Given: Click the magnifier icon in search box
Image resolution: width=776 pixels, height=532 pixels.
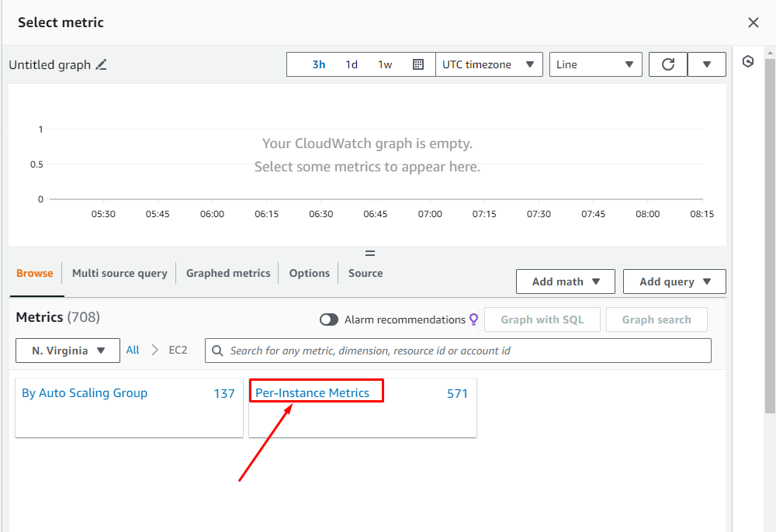Looking at the screenshot, I should (218, 351).
